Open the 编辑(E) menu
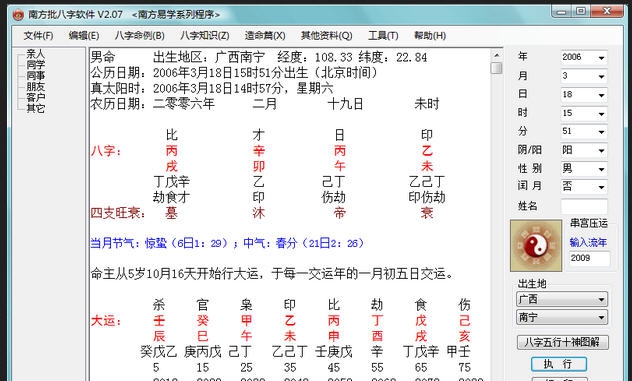The height and width of the screenshot is (381, 632). click(x=84, y=35)
